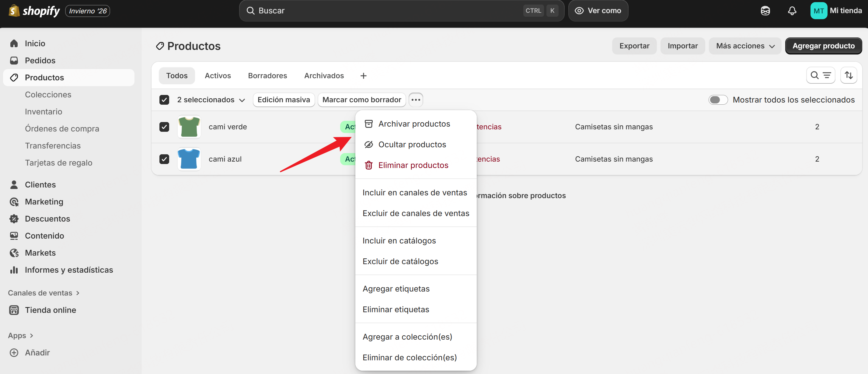This screenshot has height=374, width=868.
Task: Click the Agregar producto button
Action: click(x=824, y=46)
